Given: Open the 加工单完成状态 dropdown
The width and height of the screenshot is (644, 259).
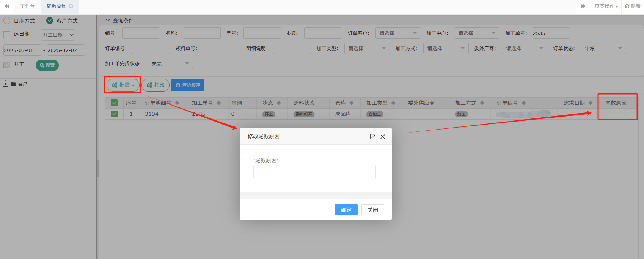Looking at the screenshot, I should [170, 63].
